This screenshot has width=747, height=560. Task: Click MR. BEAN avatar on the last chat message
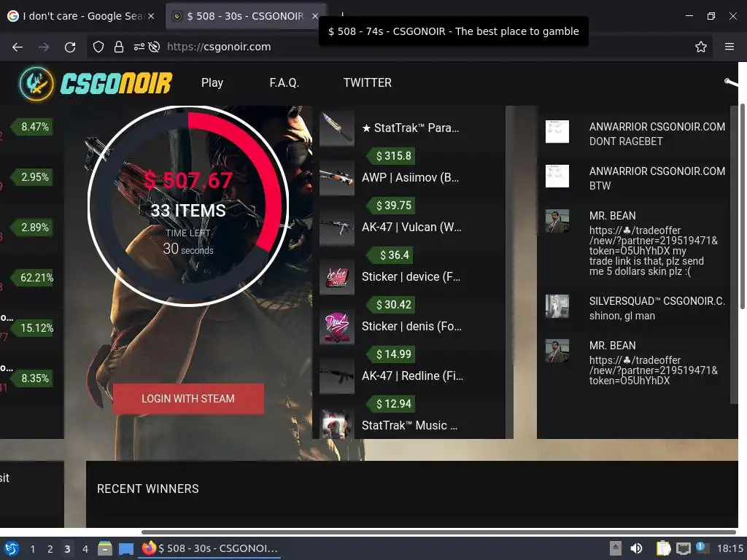557,350
